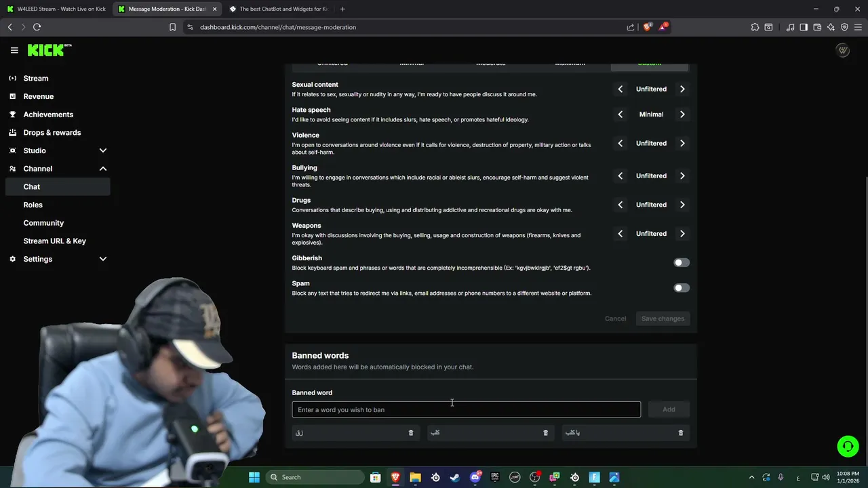Open Microsoft Store from the taskbar
The height and width of the screenshot is (488, 868).
(x=375, y=477)
